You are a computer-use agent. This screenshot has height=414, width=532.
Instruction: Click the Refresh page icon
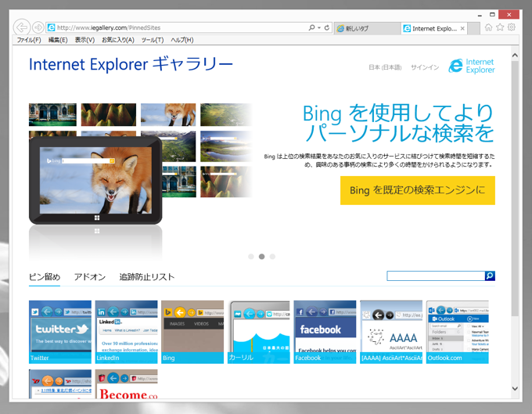(326, 27)
